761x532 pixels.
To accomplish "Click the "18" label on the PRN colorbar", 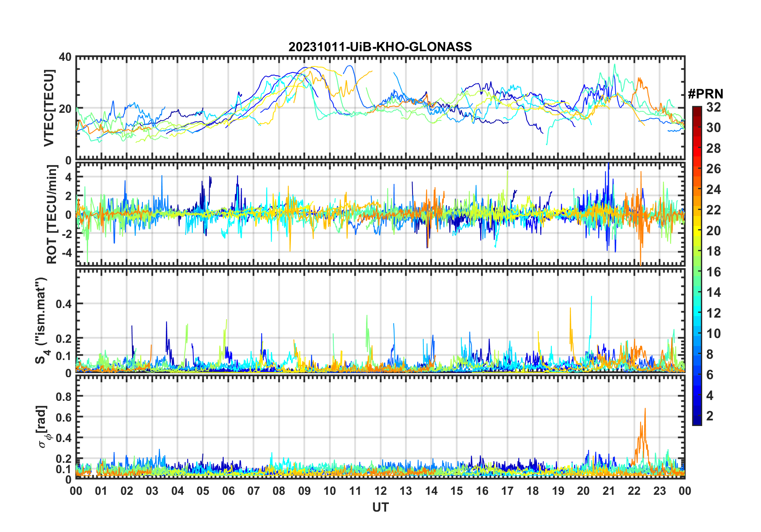I will 713,251.
